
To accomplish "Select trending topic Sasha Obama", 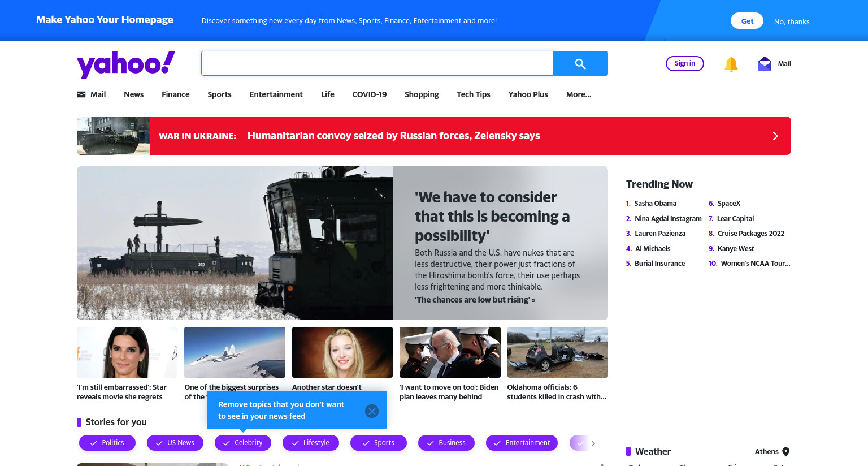I will pyautogui.click(x=656, y=204).
